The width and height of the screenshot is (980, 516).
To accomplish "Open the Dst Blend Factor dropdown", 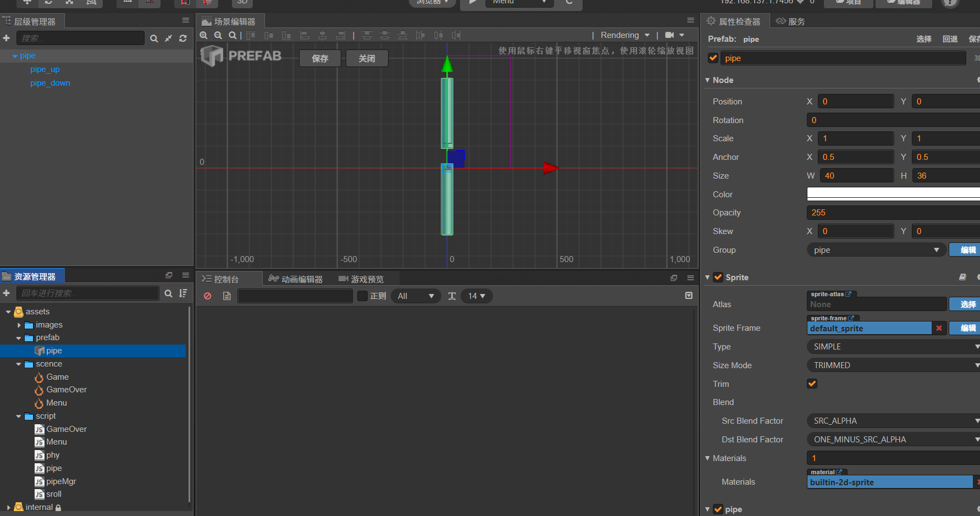I will point(893,440).
